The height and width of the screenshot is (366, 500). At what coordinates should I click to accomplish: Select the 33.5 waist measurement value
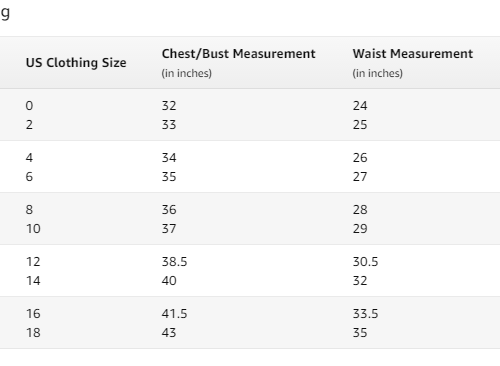(x=365, y=314)
